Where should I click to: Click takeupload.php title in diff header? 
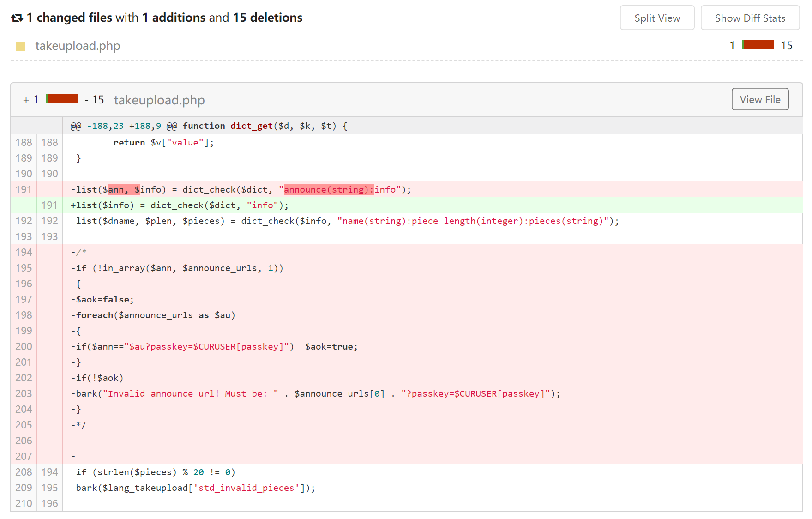coord(159,100)
